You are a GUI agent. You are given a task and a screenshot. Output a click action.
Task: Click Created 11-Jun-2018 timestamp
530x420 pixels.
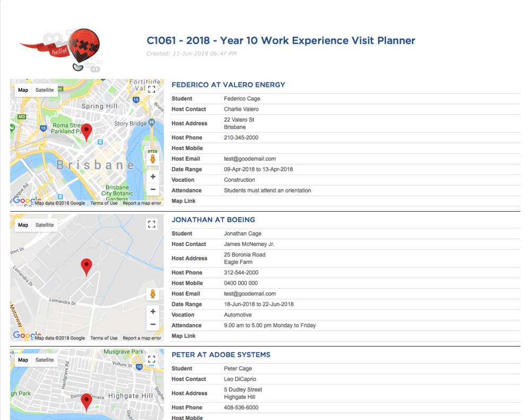point(192,54)
